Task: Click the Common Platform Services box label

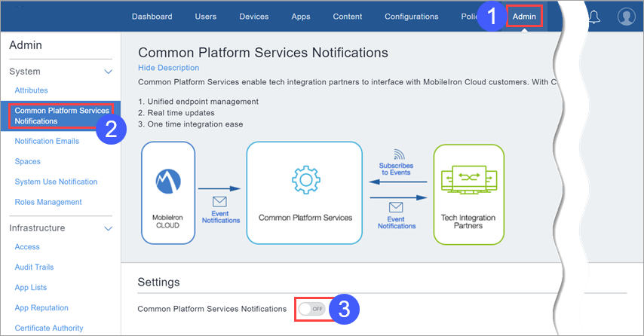Action: [x=305, y=218]
